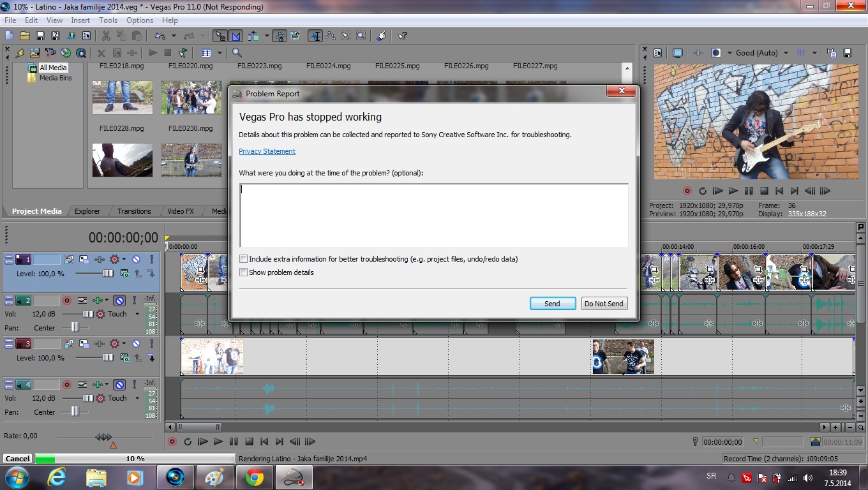Screen dimensions: 868x490
Task: Adjust the track 2 Vol slider
Action: pyautogui.click(x=87, y=314)
